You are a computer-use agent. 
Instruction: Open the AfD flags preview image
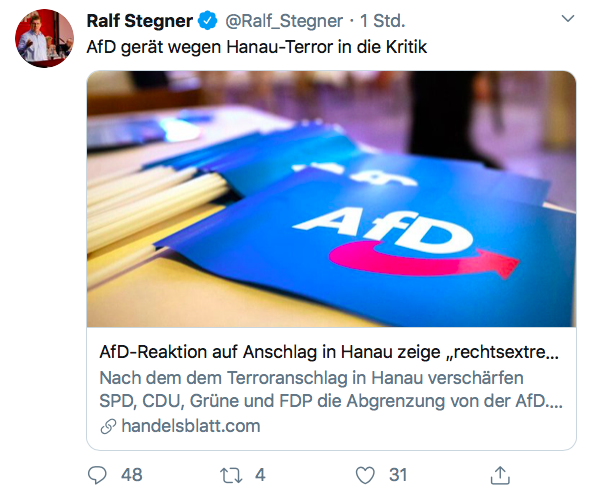[x=331, y=199]
